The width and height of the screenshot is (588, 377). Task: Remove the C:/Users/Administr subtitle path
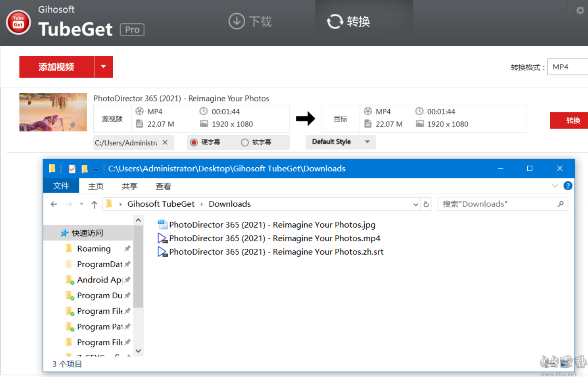click(165, 142)
